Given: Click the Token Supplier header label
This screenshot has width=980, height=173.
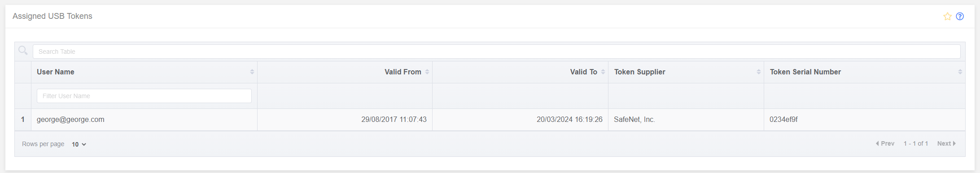Looking at the screenshot, I should tap(639, 72).
